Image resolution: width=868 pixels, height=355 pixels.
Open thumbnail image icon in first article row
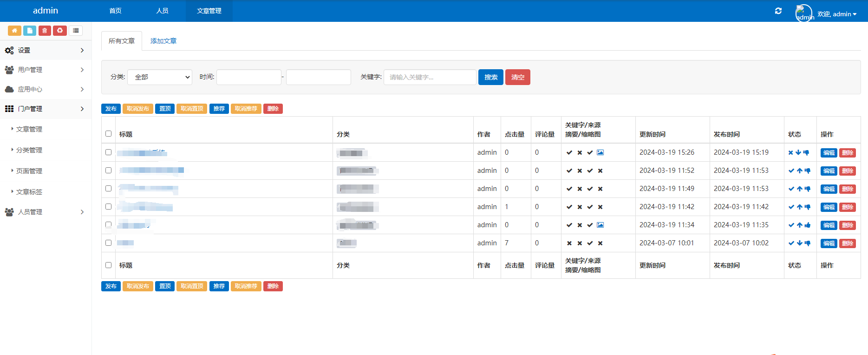(x=600, y=152)
